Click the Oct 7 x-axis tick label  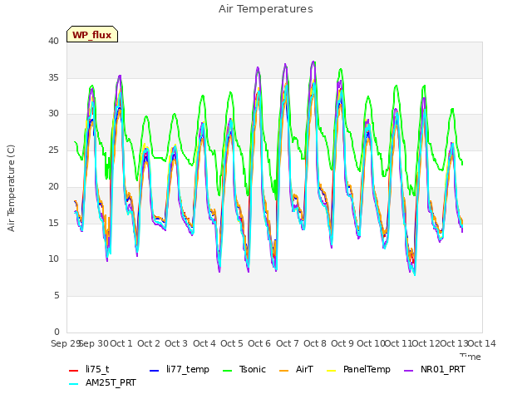coord(288,343)
